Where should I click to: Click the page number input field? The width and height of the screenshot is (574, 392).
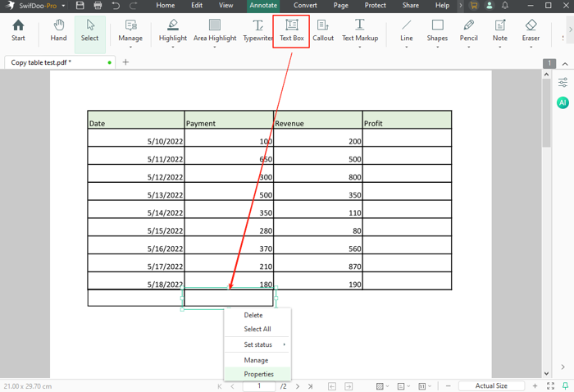tap(259, 385)
